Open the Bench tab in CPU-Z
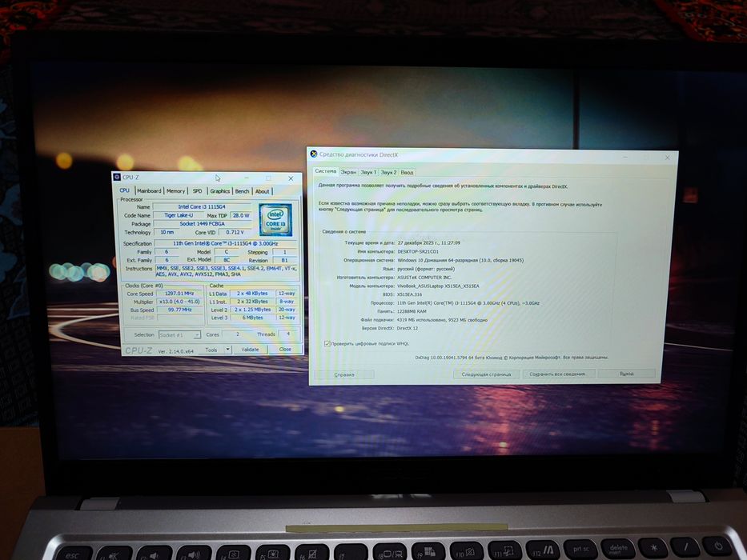747x560 pixels. coord(242,191)
